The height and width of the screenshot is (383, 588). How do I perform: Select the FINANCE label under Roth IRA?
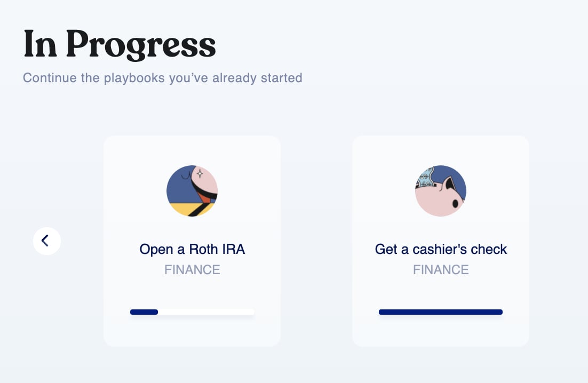[x=192, y=270]
